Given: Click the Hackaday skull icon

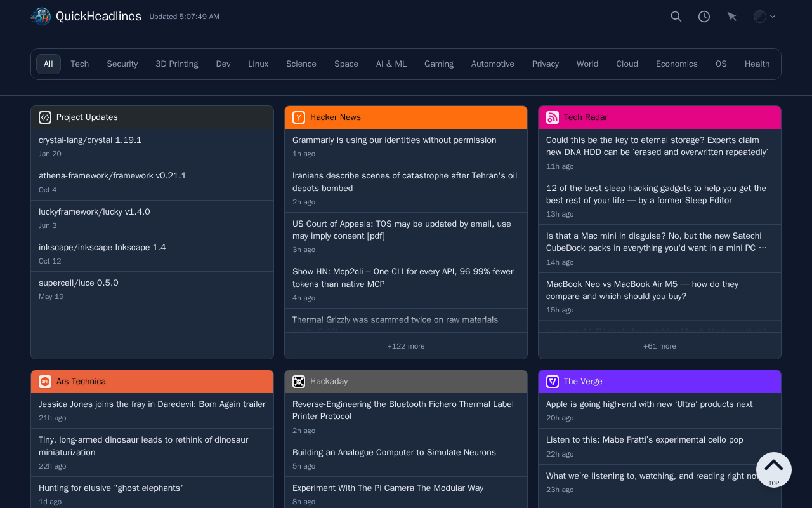Looking at the screenshot, I should coord(299,382).
